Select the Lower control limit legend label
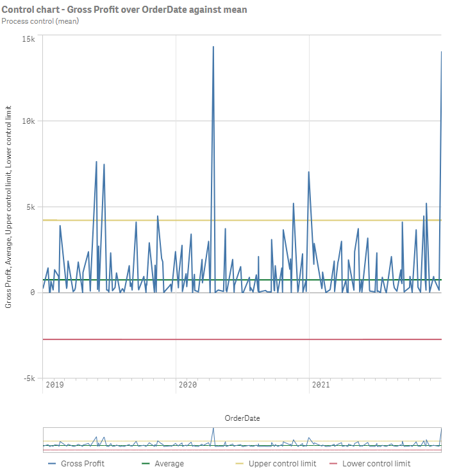This screenshot has width=450, height=476. point(376,464)
